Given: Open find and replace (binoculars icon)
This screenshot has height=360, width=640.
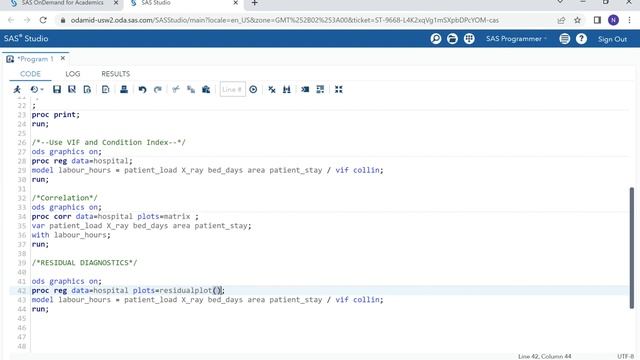Looking at the screenshot, I should point(287,89).
